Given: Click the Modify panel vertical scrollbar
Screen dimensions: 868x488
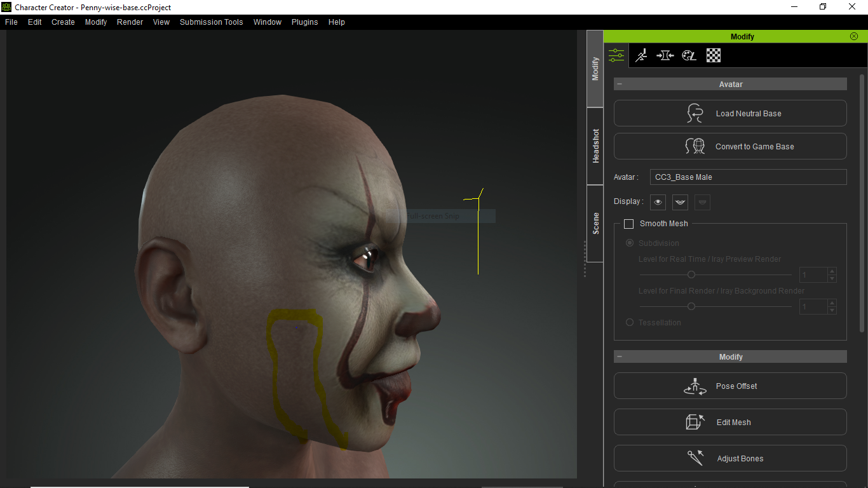Looking at the screenshot, I should 862,203.
